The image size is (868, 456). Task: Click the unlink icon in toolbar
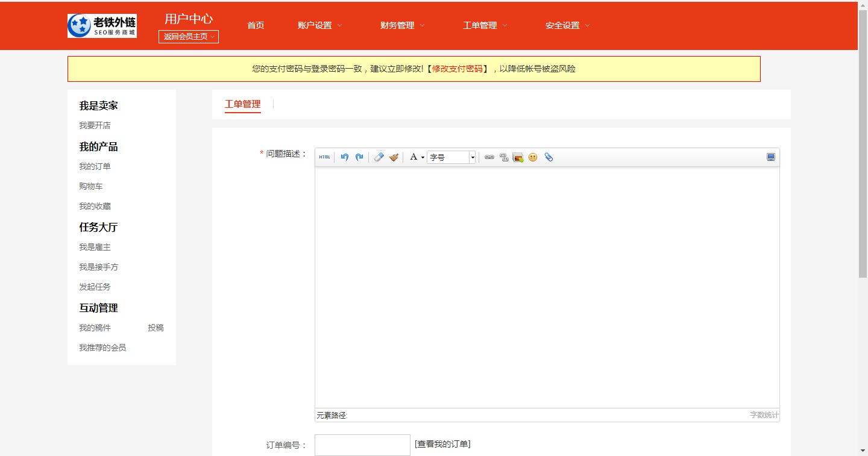504,157
